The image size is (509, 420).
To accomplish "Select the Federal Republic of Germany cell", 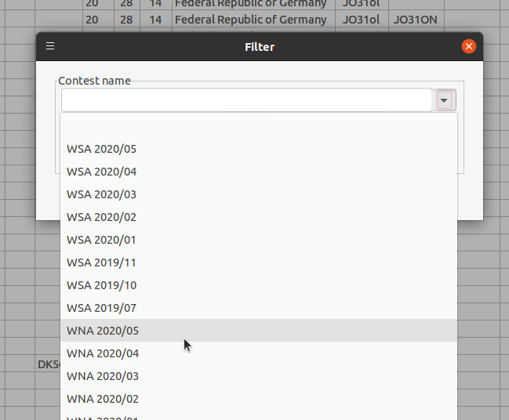I will coord(253,20).
